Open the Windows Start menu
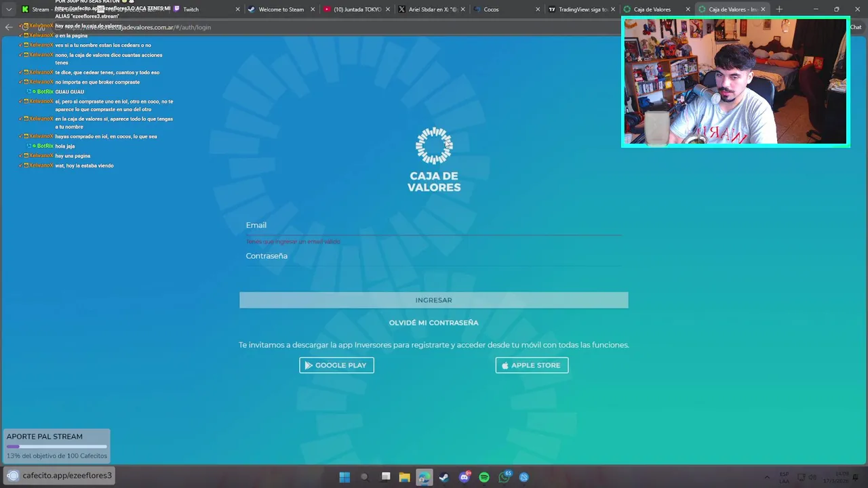868x488 pixels. click(344, 477)
